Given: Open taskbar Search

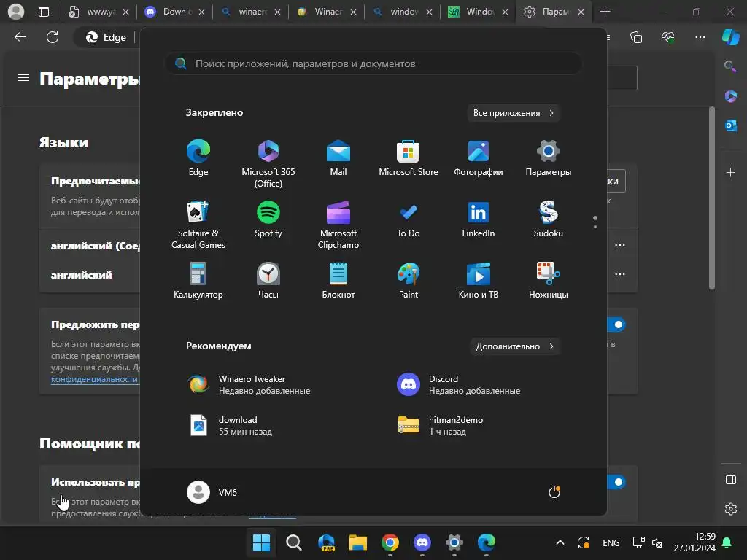Looking at the screenshot, I should pos(293,542).
